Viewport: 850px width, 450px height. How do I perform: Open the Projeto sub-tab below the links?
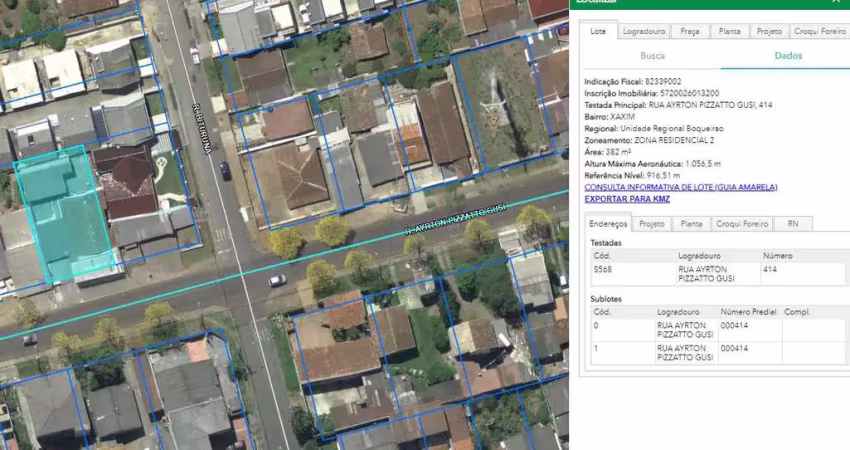tap(652, 224)
